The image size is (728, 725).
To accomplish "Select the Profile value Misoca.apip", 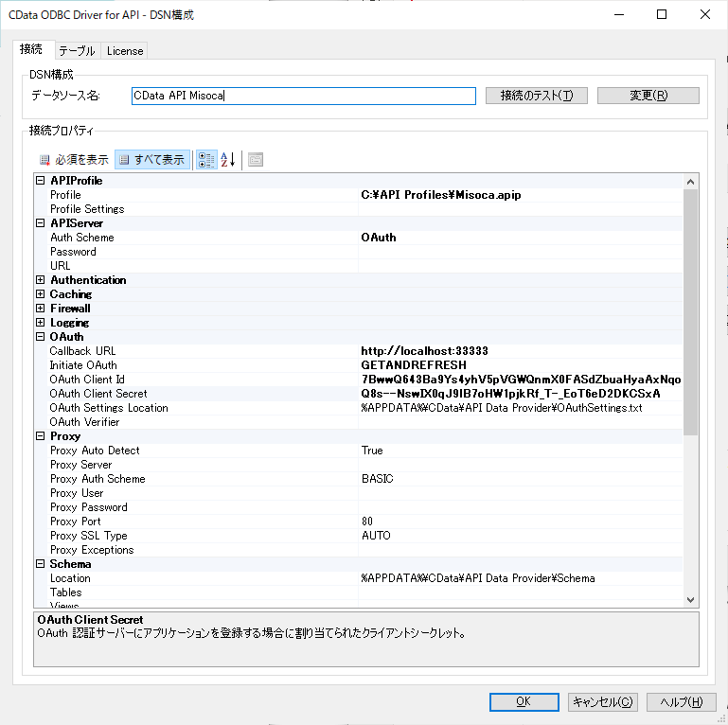I will [x=440, y=195].
